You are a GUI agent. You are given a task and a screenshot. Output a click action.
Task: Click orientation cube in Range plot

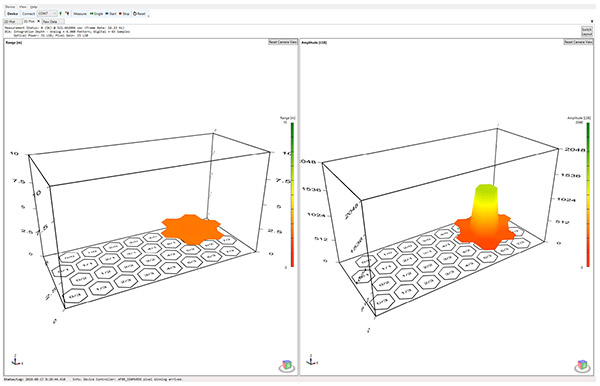(x=287, y=365)
